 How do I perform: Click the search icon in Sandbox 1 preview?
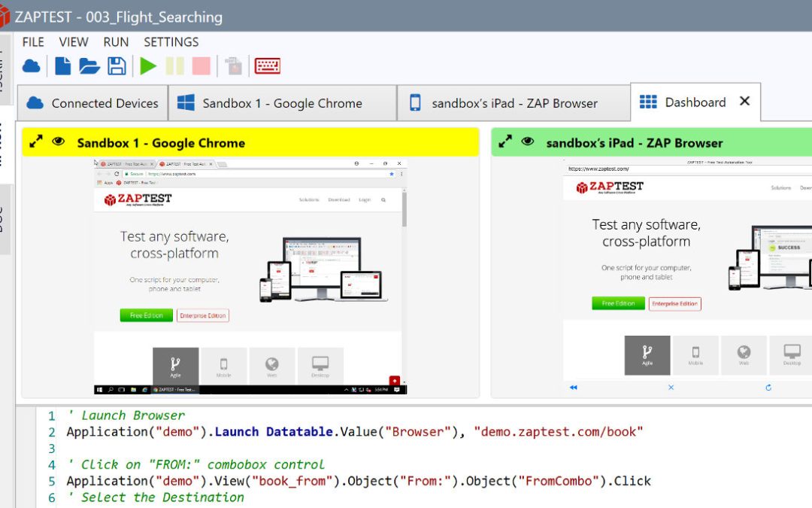coord(383,199)
